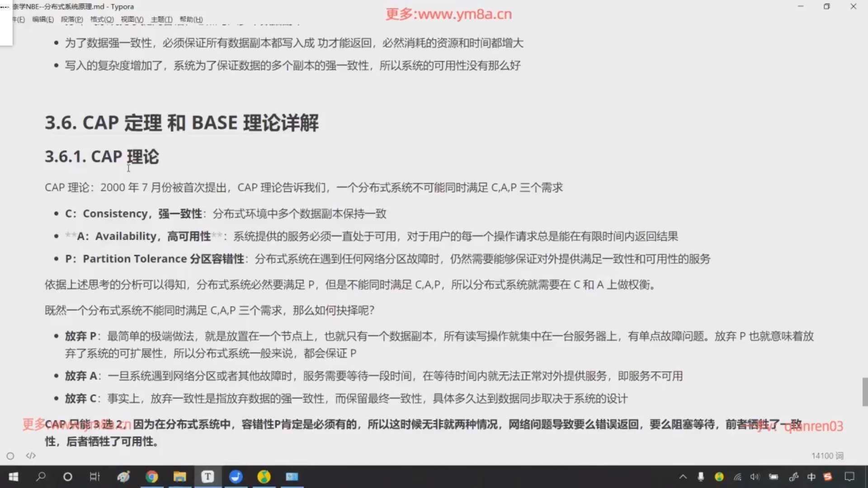Open the 格式(O) menu
The height and width of the screenshot is (488, 868).
(x=102, y=19)
